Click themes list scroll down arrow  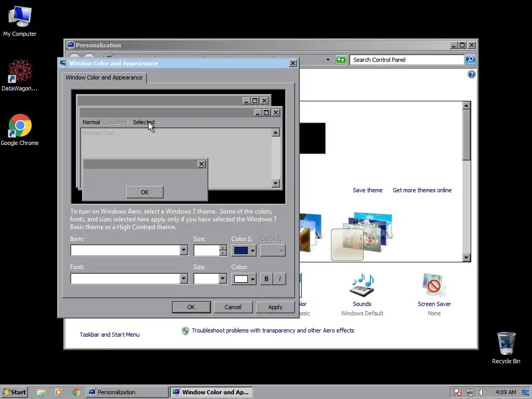[x=466, y=258]
